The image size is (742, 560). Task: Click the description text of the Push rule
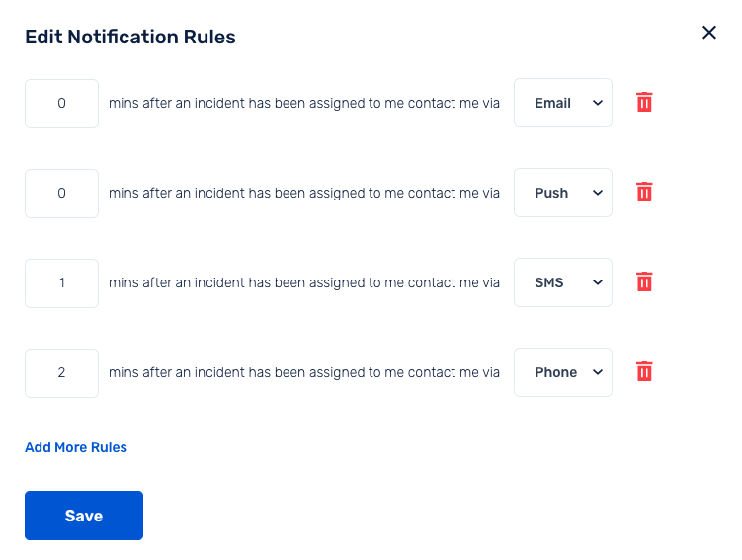click(x=304, y=193)
